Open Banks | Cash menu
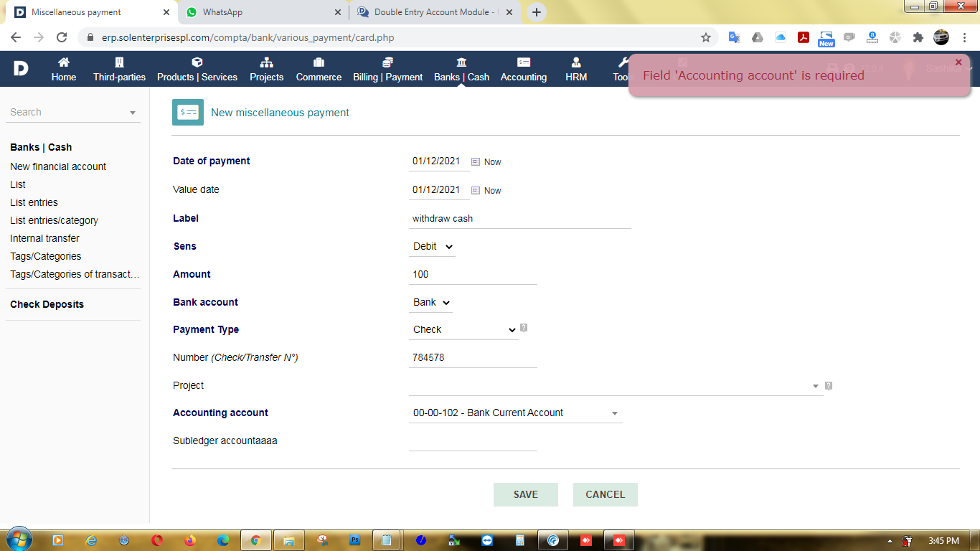980x551 pixels. [461, 70]
